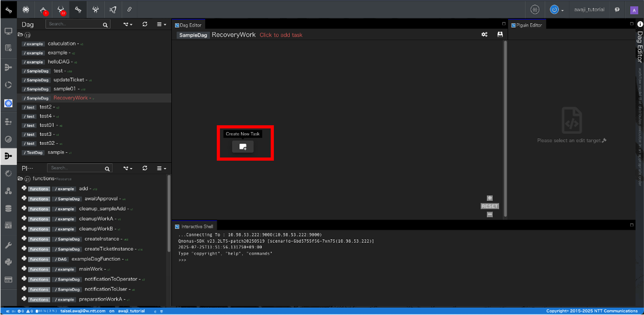Open DAG settings gears icon
The image size is (644, 315).
[x=484, y=35]
